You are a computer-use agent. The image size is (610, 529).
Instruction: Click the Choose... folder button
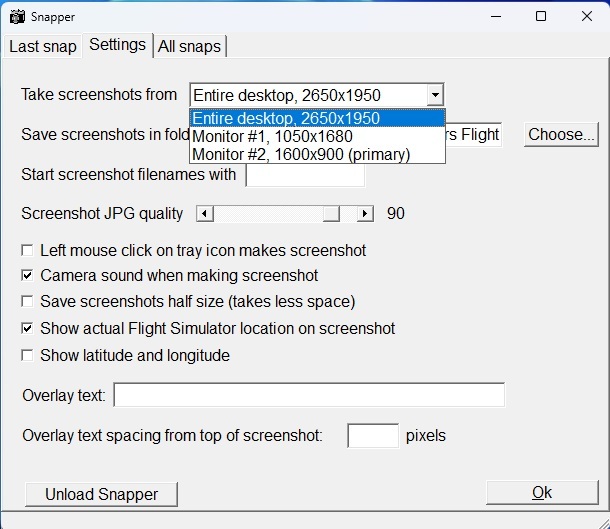pyautogui.click(x=561, y=135)
